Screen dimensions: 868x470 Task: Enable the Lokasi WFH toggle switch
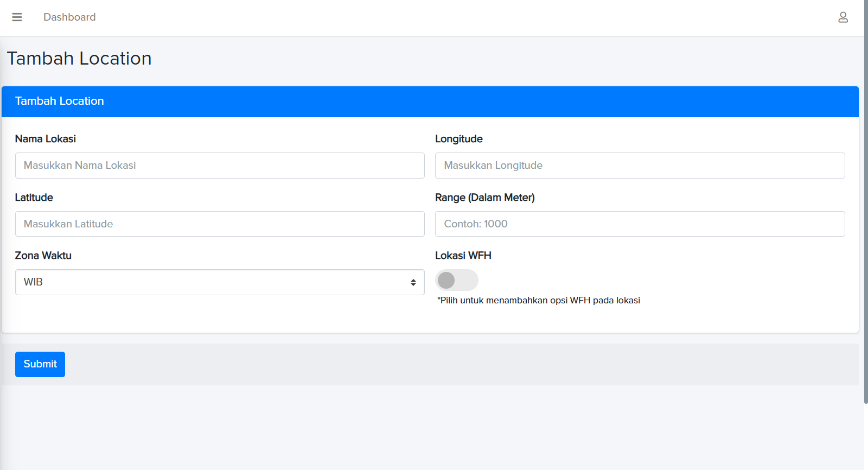456,281
